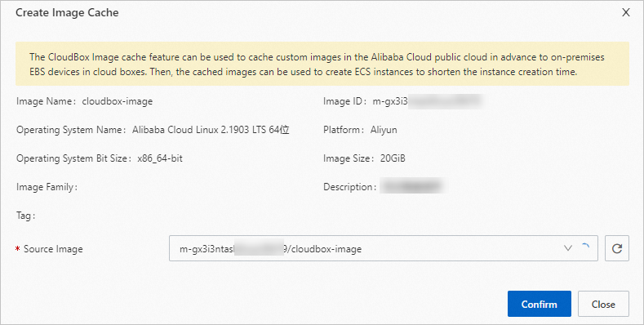Viewport: 644px width, 325px height.
Task: Select the Image Name value cloudbox-image
Action: [118, 101]
